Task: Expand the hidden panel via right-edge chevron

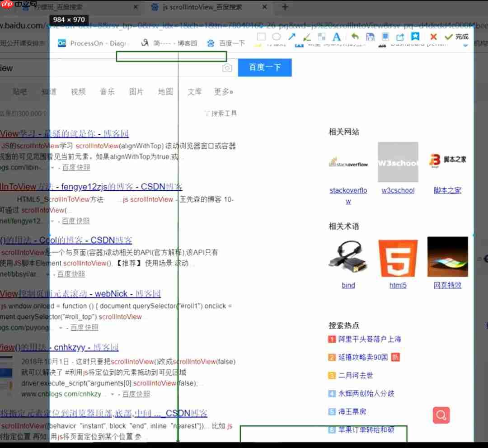Action: point(473,235)
